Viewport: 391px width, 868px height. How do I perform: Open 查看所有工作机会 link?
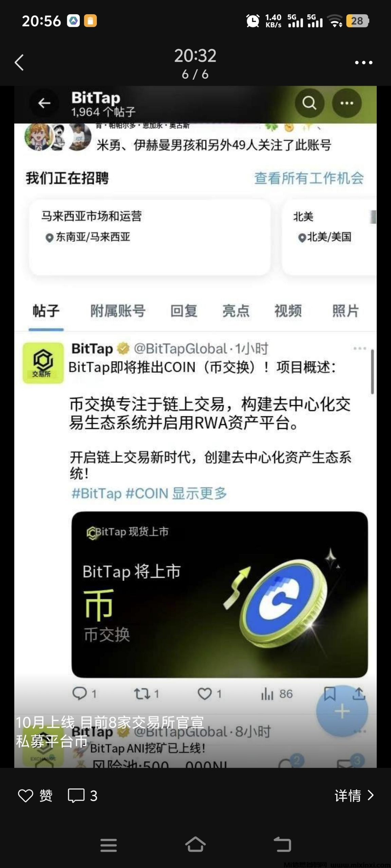tap(309, 178)
